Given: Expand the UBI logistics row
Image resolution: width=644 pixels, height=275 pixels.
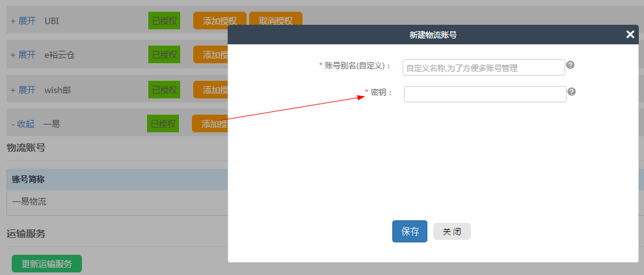Looking at the screenshot, I should coord(23,21).
